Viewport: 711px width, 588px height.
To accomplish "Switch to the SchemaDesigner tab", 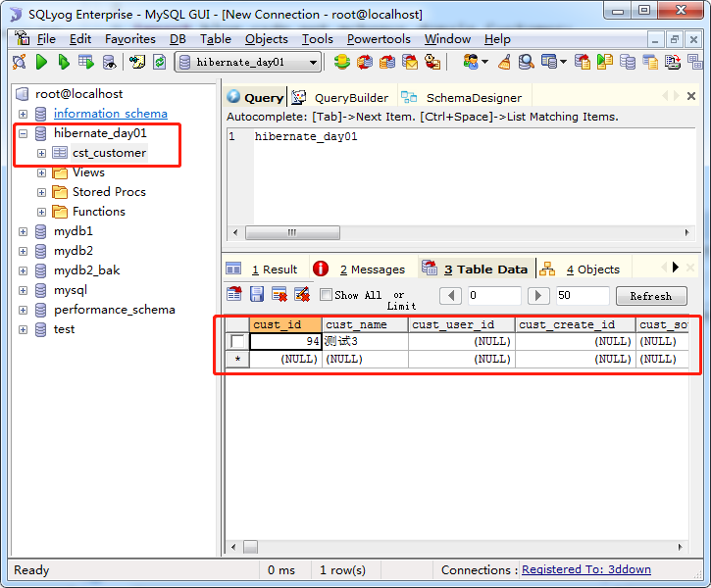I will click(x=464, y=97).
